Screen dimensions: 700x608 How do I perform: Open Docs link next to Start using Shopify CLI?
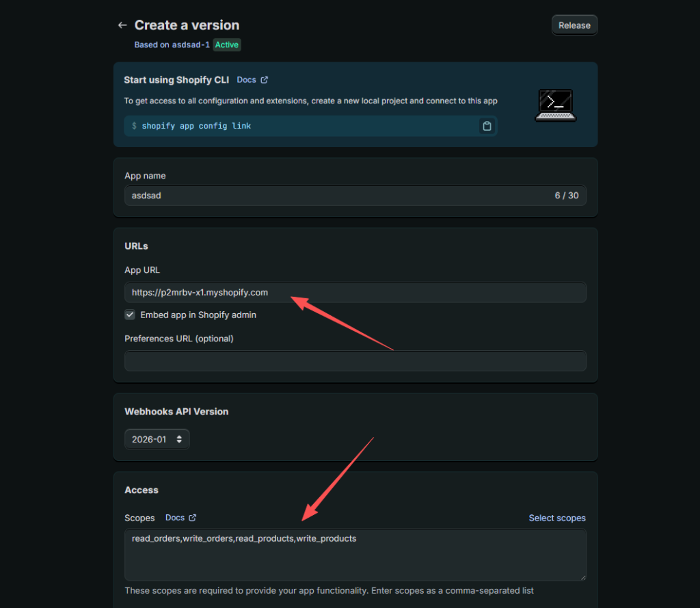click(x=246, y=80)
